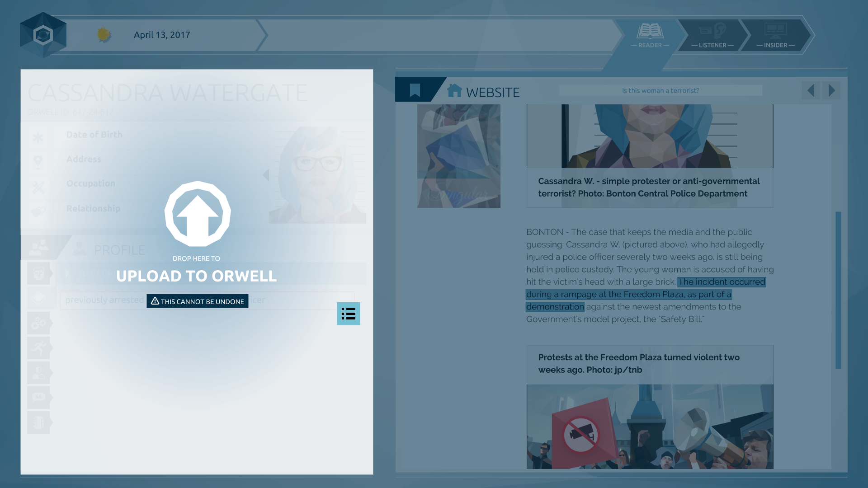
Task: Open the Reader tab
Action: [650, 35]
